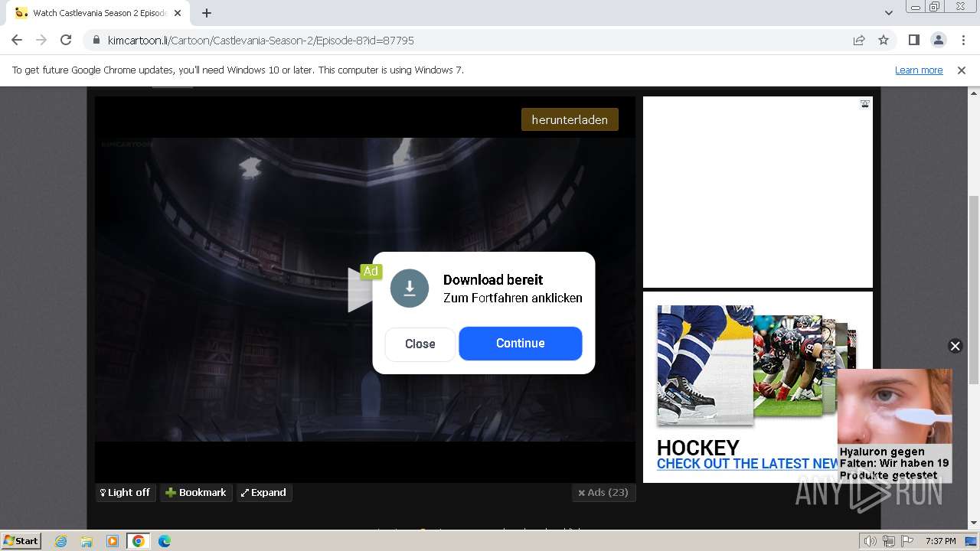The image size is (980, 551).
Task: Open the Chrome side panel
Action: [x=913, y=40]
